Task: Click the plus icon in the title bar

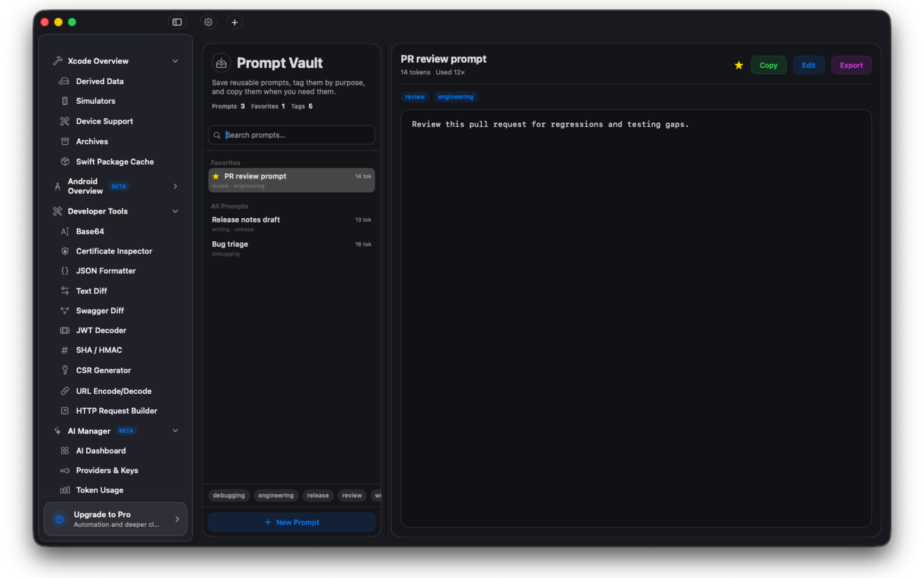Action: pos(235,22)
